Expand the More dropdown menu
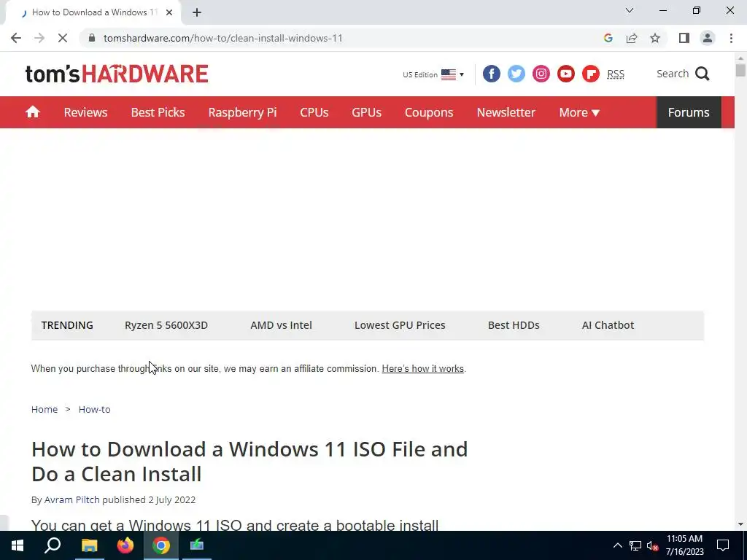The height and width of the screenshot is (560, 747). tap(579, 112)
